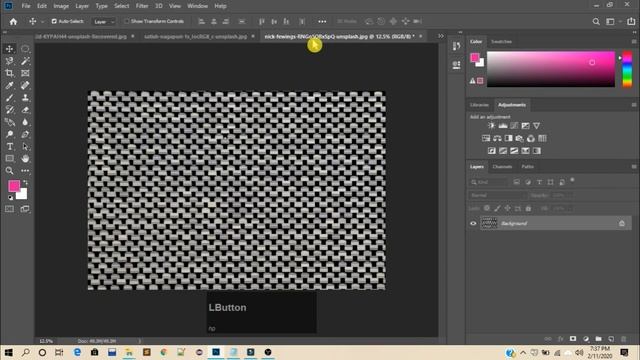Select the Elliptical Marquee tool
The height and width of the screenshot is (360, 640).
pos(25,49)
